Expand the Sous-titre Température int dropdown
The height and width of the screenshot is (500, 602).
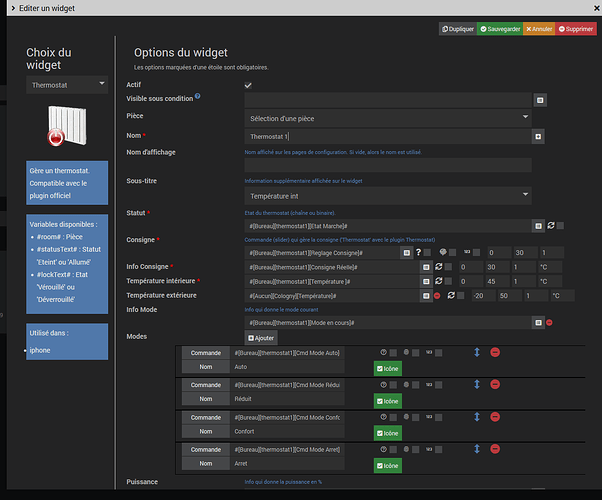pos(387,194)
